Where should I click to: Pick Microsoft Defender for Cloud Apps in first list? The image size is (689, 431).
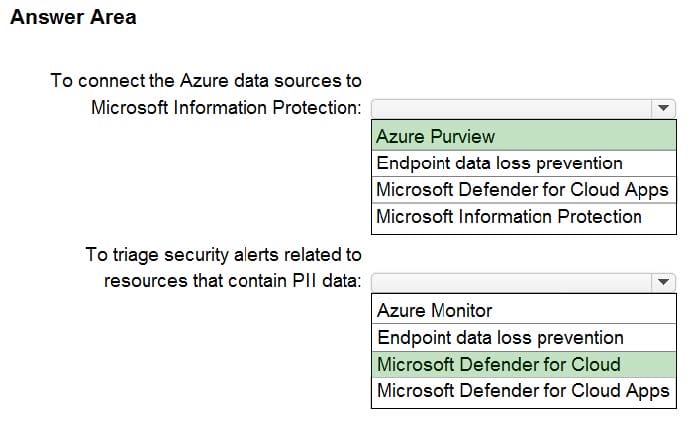tap(522, 190)
